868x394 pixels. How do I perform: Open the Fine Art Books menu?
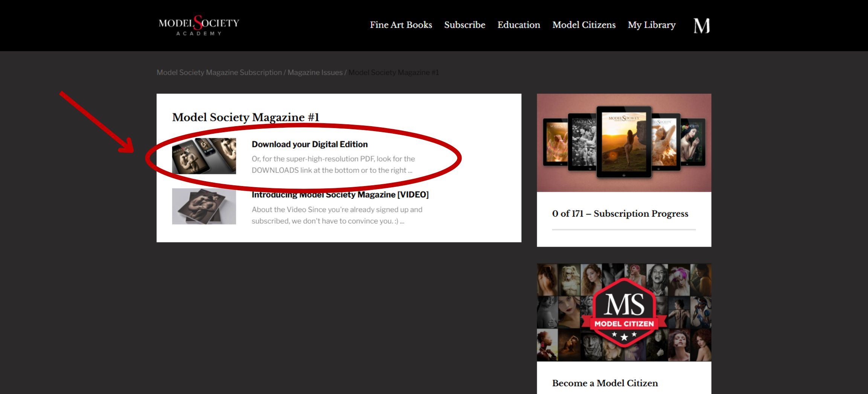(x=401, y=25)
